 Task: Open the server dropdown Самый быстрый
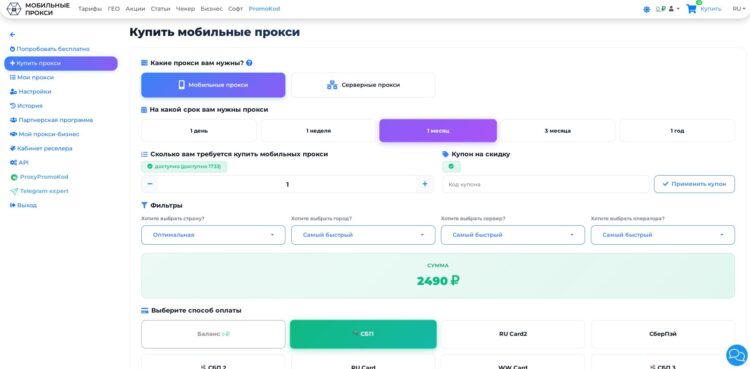(513, 235)
